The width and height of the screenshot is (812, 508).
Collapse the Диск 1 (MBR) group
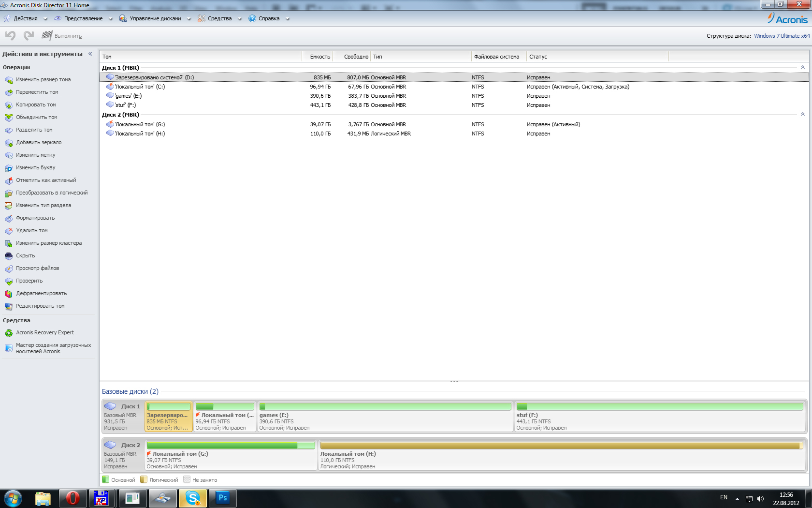[802, 67]
